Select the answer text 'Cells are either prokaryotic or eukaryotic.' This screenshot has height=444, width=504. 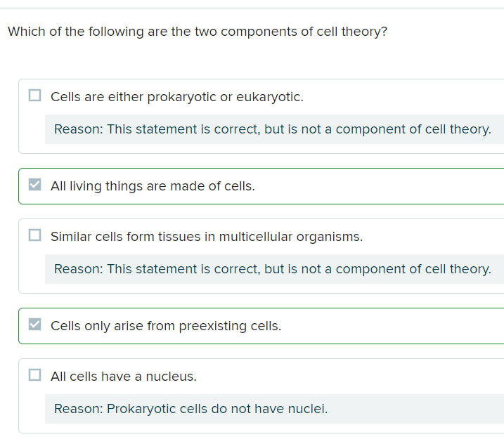pos(177,97)
